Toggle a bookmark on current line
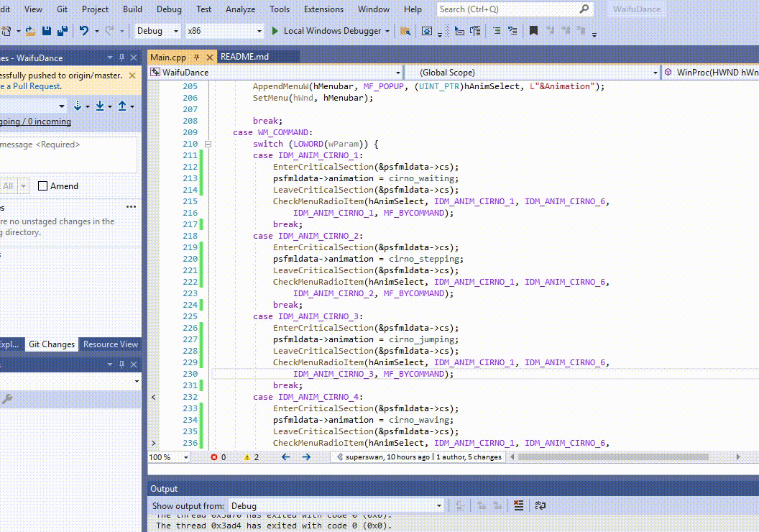 coord(533,31)
